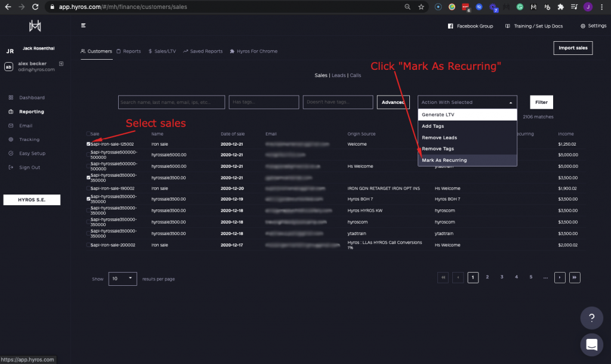Click the address bar zoom magnifier icon
The image size is (611, 364).
coord(407,7)
